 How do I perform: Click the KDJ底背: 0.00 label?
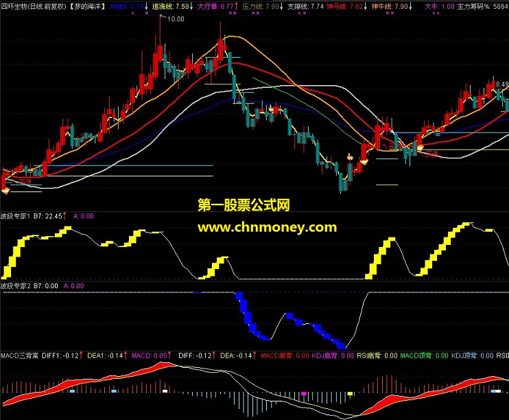[x=333, y=355]
